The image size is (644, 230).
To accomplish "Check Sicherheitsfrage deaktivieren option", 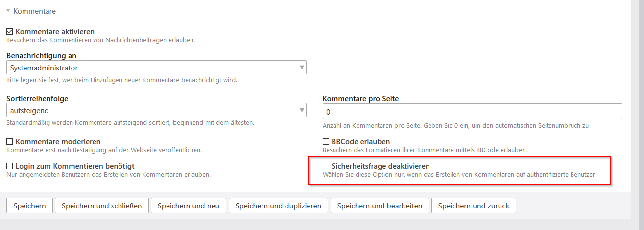I will (x=326, y=166).
